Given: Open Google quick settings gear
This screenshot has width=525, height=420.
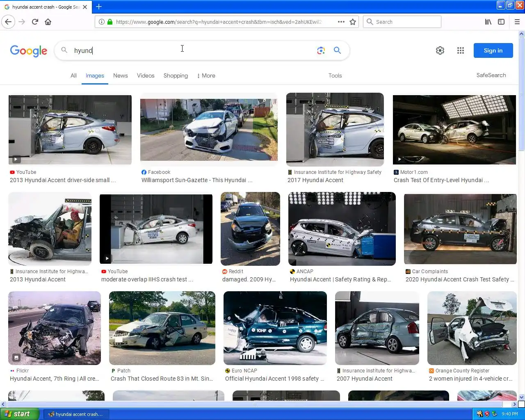Looking at the screenshot, I should (x=440, y=50).
